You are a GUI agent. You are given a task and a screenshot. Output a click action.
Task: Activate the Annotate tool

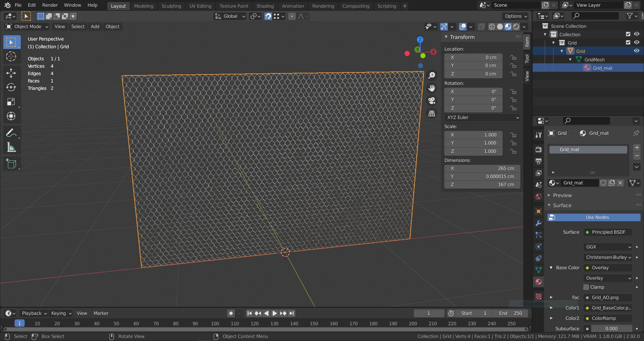[11, 133]
